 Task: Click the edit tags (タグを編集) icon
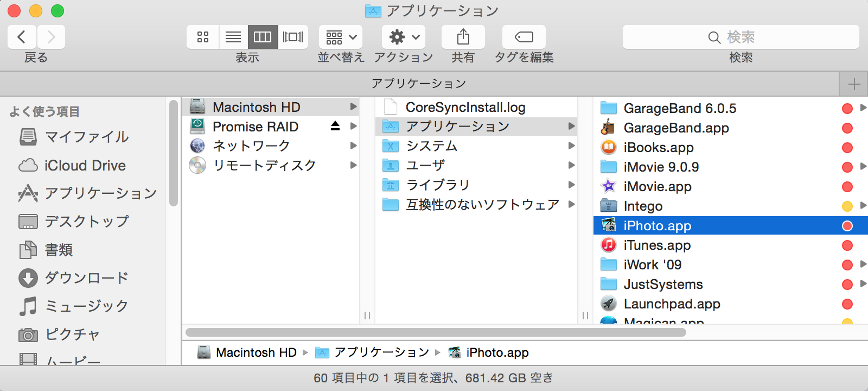[x=524, y=37]
